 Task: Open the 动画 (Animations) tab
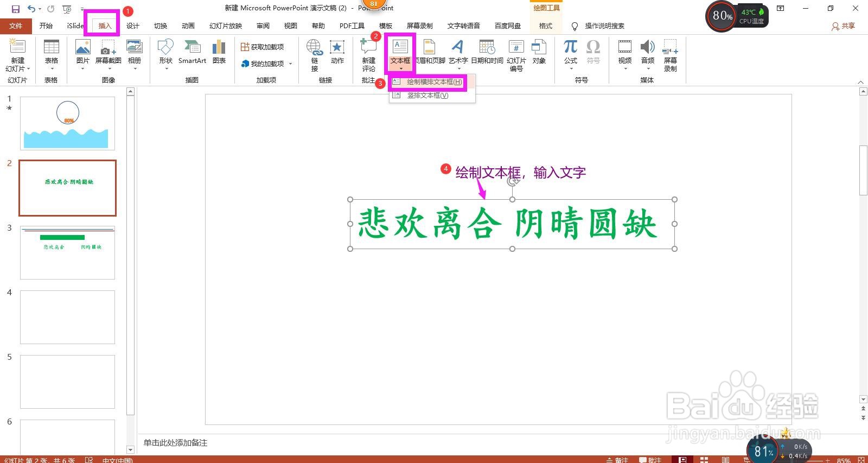[x=188, y=26]
